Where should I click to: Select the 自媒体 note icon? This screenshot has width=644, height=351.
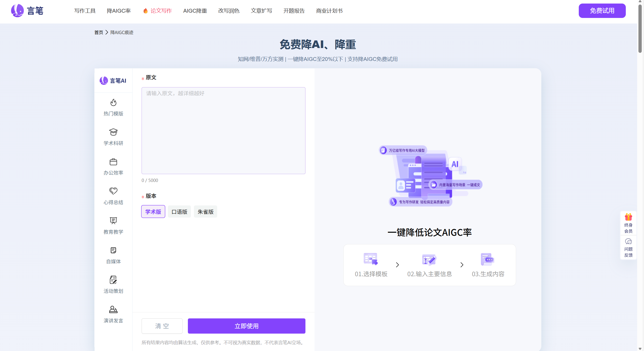(113, 250)
